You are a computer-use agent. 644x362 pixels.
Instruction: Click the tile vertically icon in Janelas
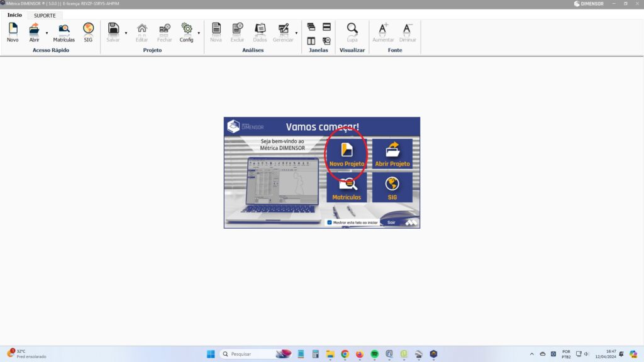311,41
